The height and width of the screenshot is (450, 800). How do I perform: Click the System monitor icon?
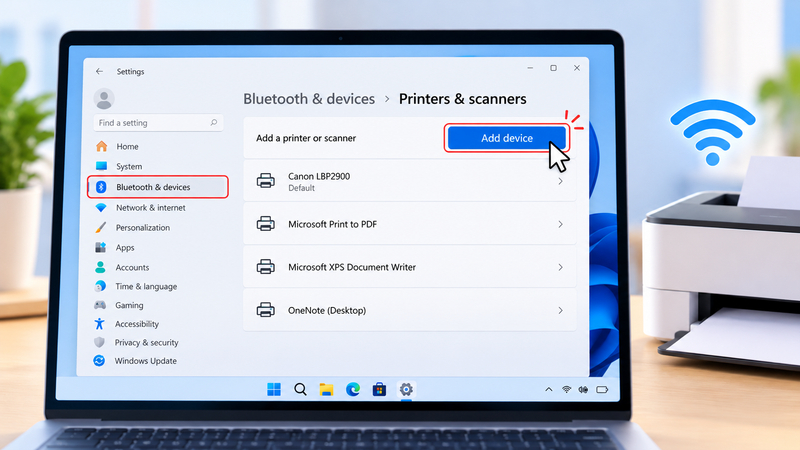pyautogui.click(x=102, y=166)
